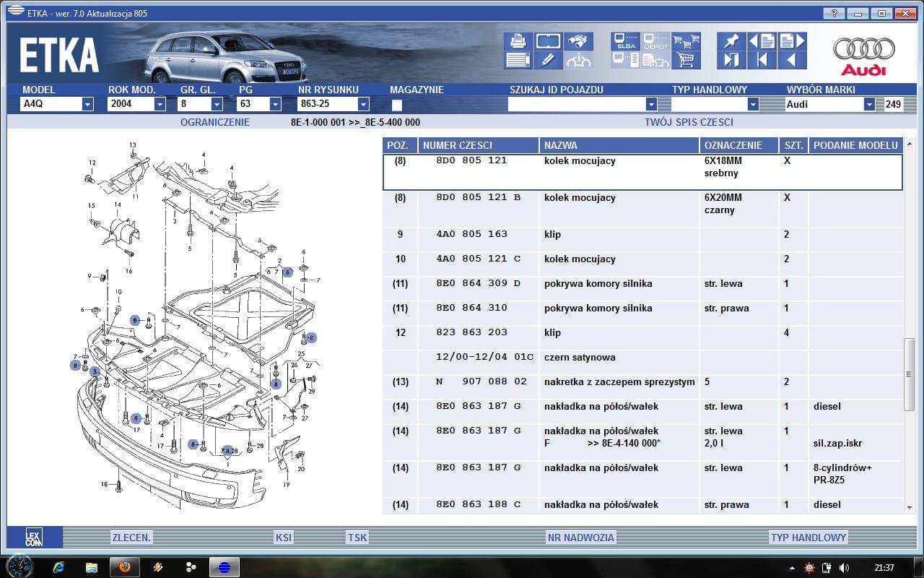Open Windows Explorer folder in taskbar
The height and width of the screenshot is (578, 924).
pos(91,567)
